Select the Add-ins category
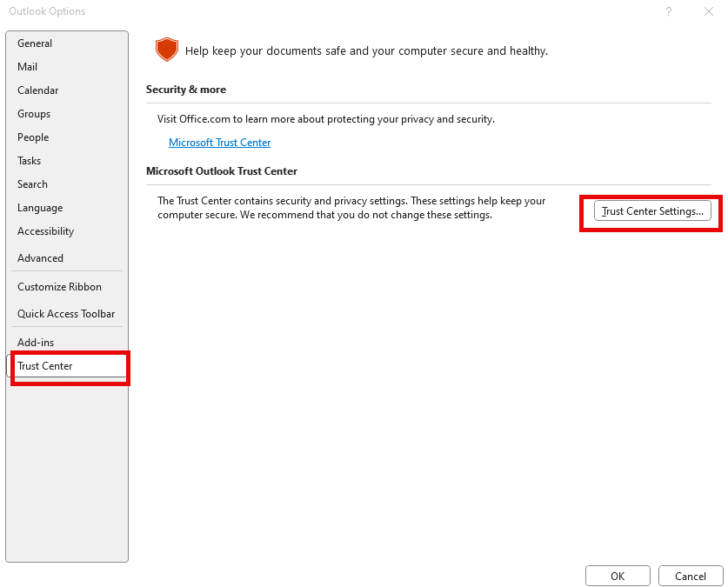Viewport: 728px width, 587px height. tap(67, 343)
